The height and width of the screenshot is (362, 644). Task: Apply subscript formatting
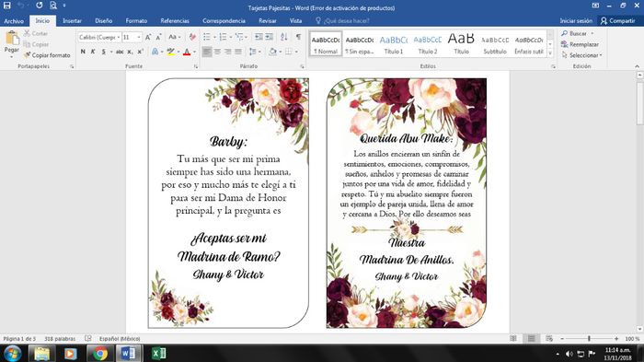coord(130,52)
